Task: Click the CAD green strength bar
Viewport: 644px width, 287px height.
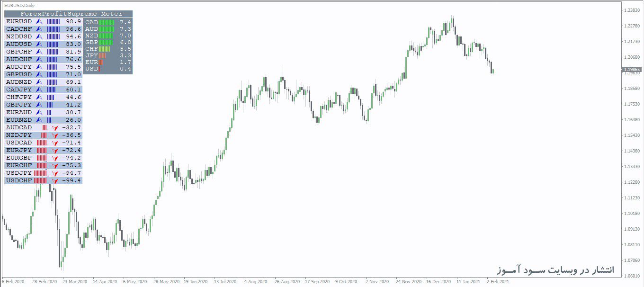Action: point(107,22)
